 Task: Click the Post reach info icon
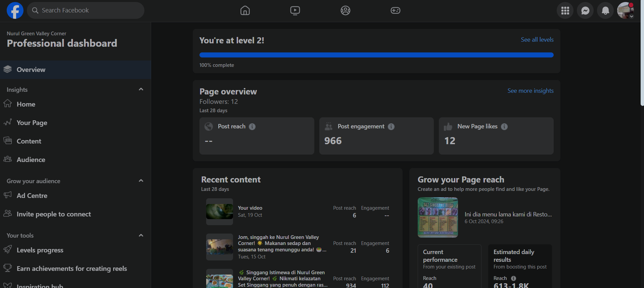coord(252,127)
